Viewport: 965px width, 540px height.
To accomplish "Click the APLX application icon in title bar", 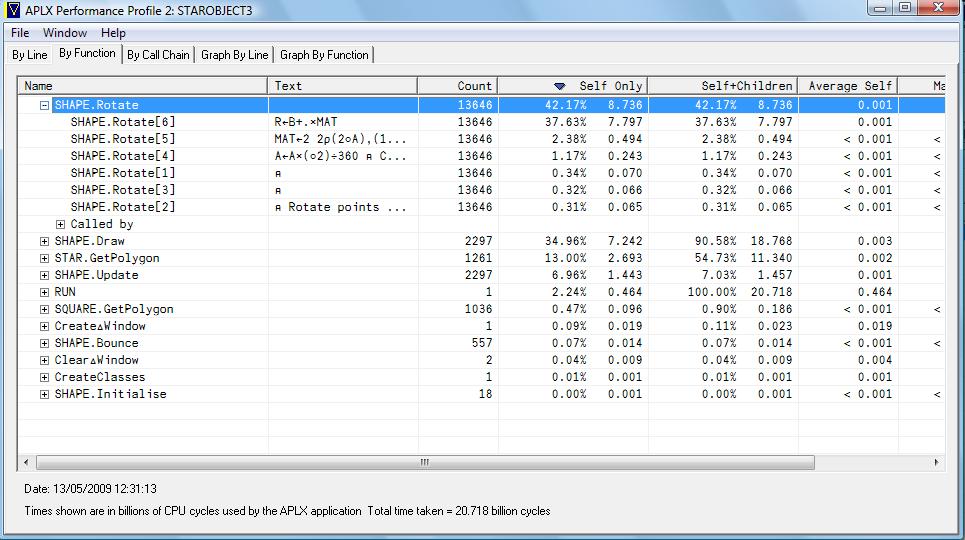I will point(13,10).
